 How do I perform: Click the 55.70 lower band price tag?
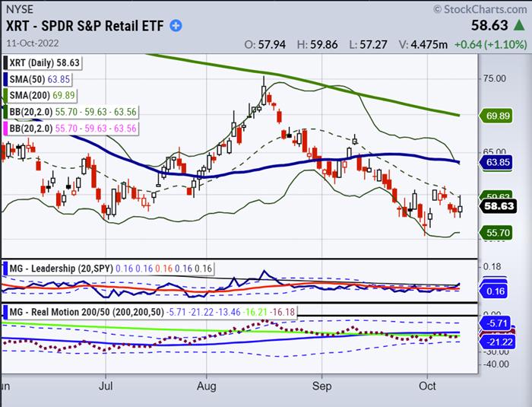click(496, 233)
